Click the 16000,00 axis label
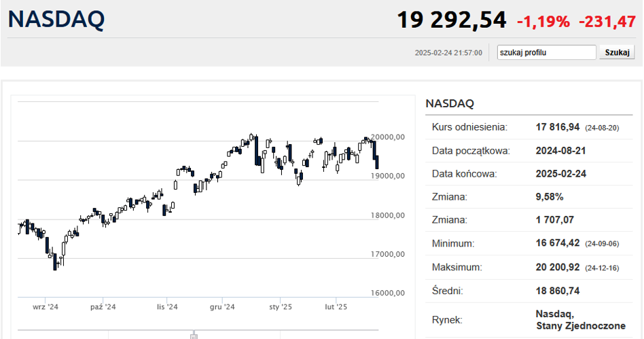This screenshot has height=339, width=644. point(388,293)
